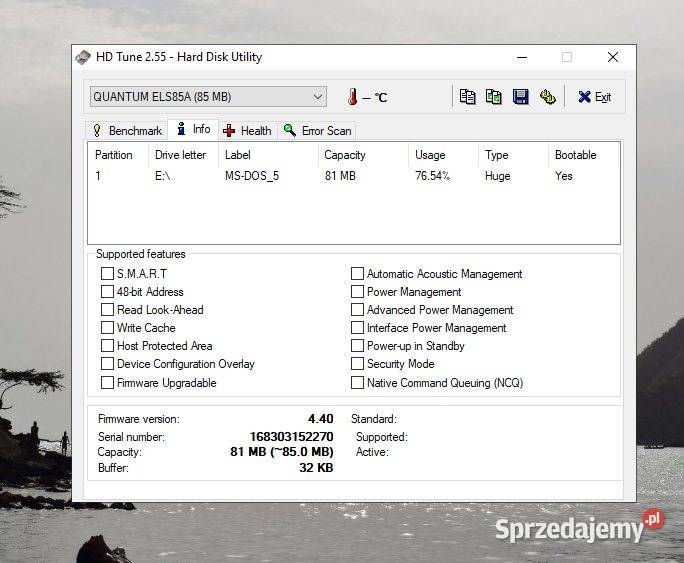Click the Label column header
The width and height of the screenshot is (684, 563).
click(268, 155)
